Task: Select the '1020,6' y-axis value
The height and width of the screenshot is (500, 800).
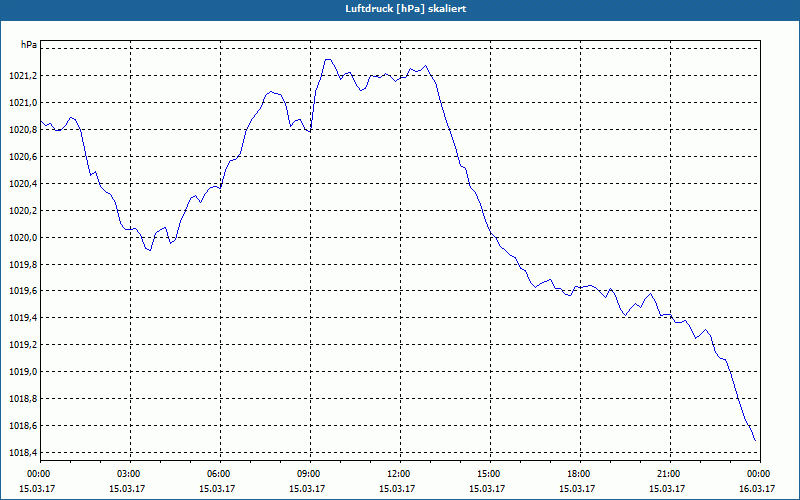Action: [x=23, y=157]
